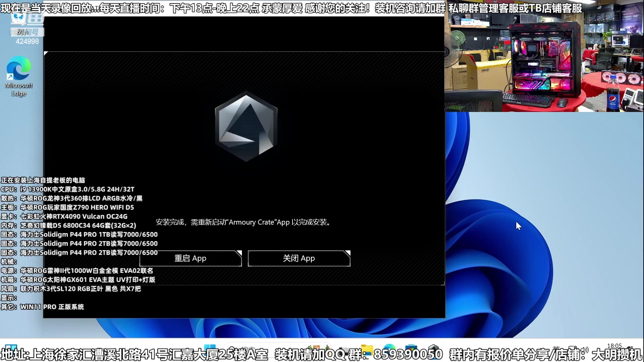This screenshot has width=644, height=362.
Task: Click 重启 App to restart Armoury Crate
Action: (x=190, y=258)
